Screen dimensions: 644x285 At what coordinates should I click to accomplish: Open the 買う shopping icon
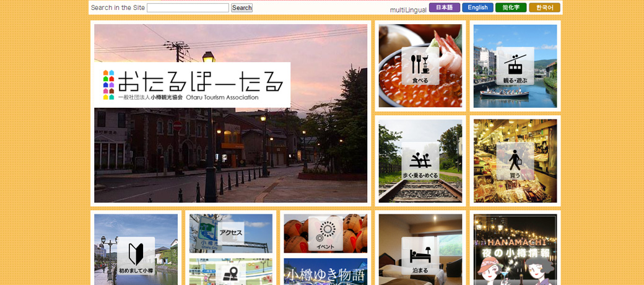[x=515, y=161]
